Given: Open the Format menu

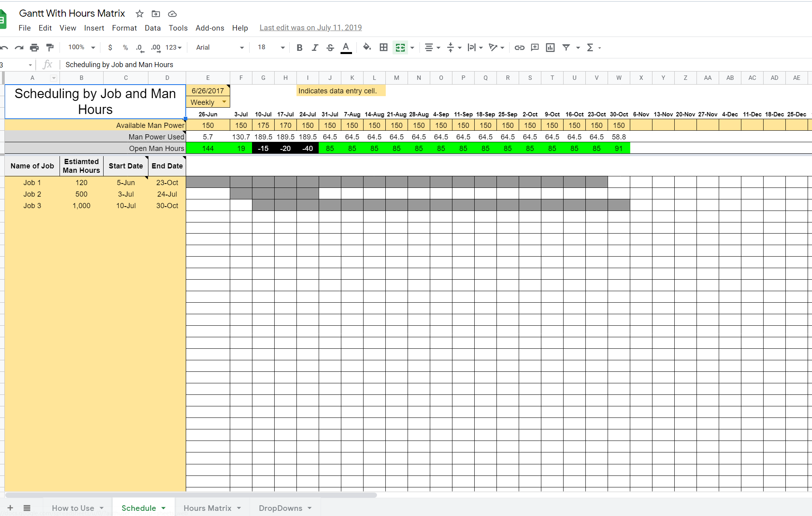Looking at the screenshot, I should [x=124, y=28].
